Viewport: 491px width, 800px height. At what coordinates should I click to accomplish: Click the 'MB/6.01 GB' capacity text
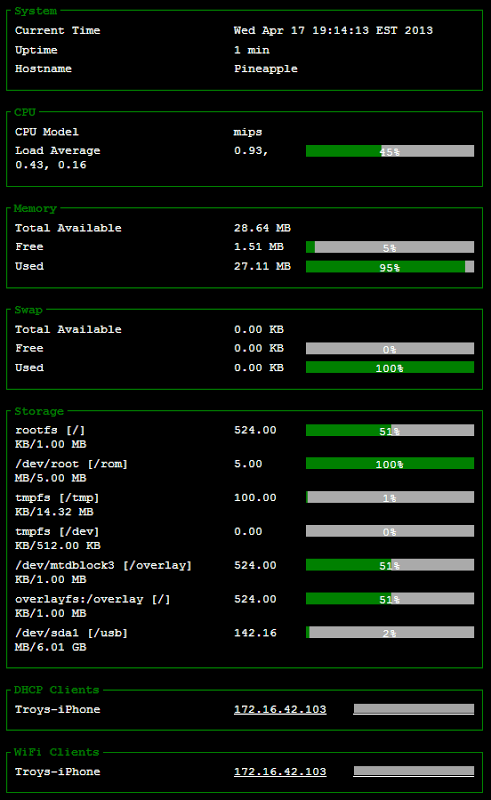click(x=51, y=647)
